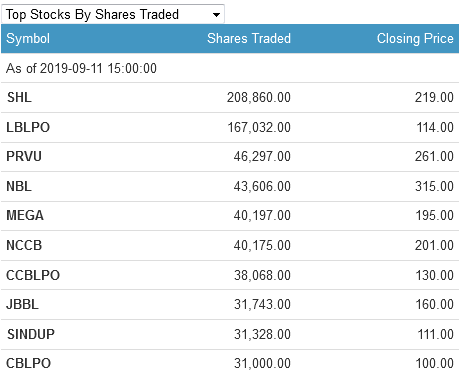Select the CBLPO stock symbol
Viewport: 459px width, 373px height.
click(x=28, y=363)
